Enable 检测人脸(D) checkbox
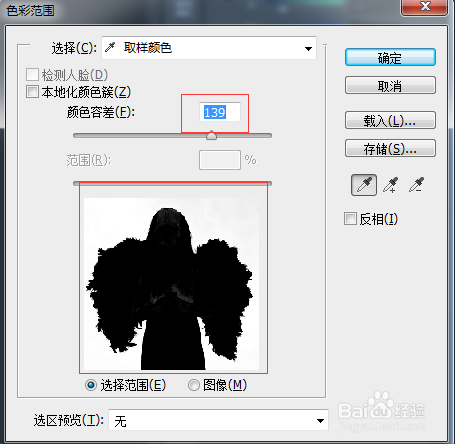 tap(32, 75)
